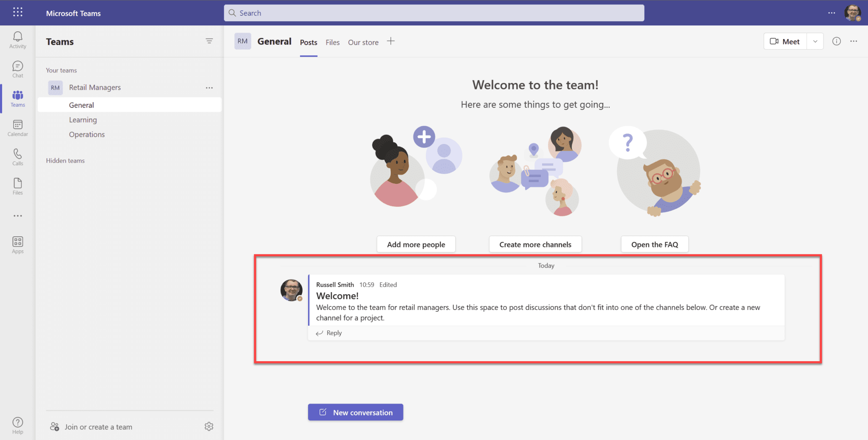Open the Calendar view
The width and height of the screenshot is (868, 440).
click(x=18, y=128)
